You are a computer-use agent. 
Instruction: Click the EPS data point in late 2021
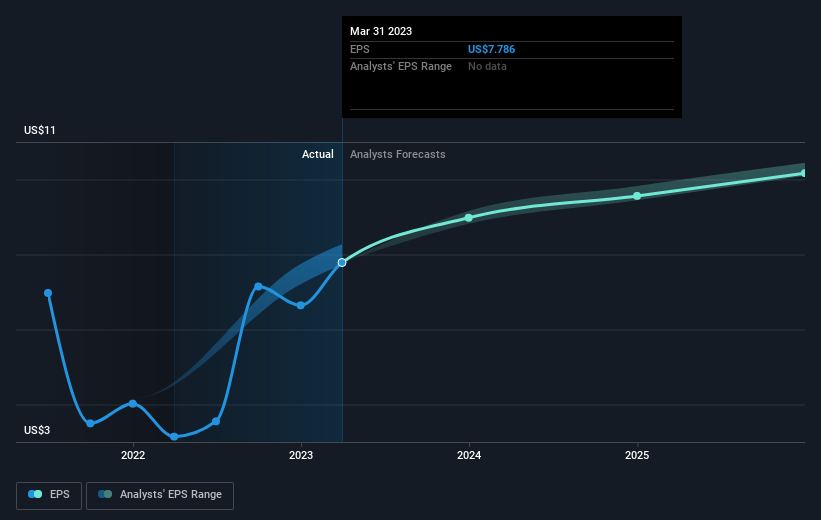click(x=91, y=423)
